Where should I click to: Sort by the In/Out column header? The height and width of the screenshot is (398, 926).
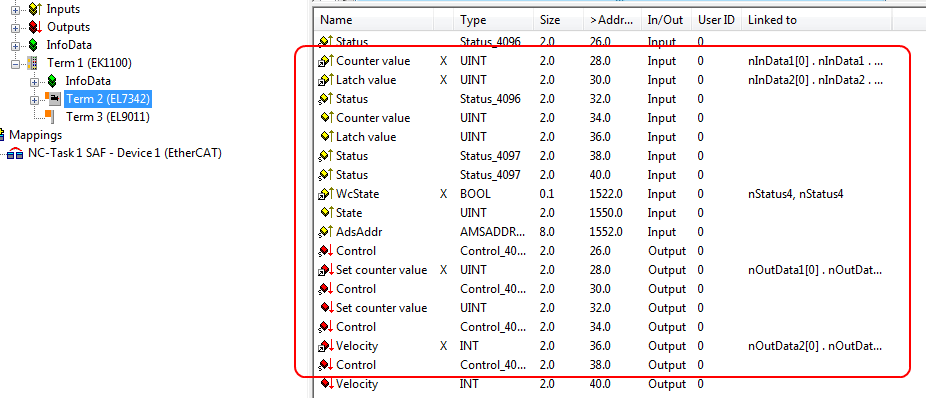[x=665, y=19]
